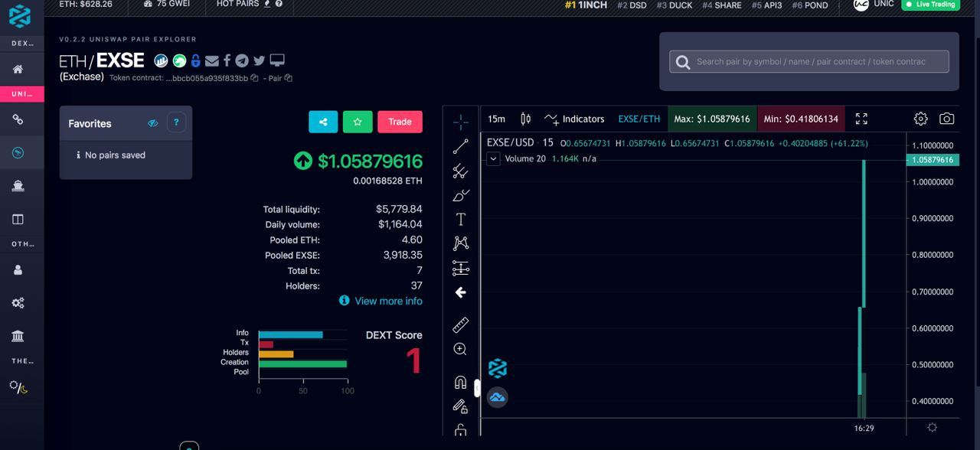
Task: Open the CoinGecko icon next to EXSE
Action: click(x=179, y=60)
